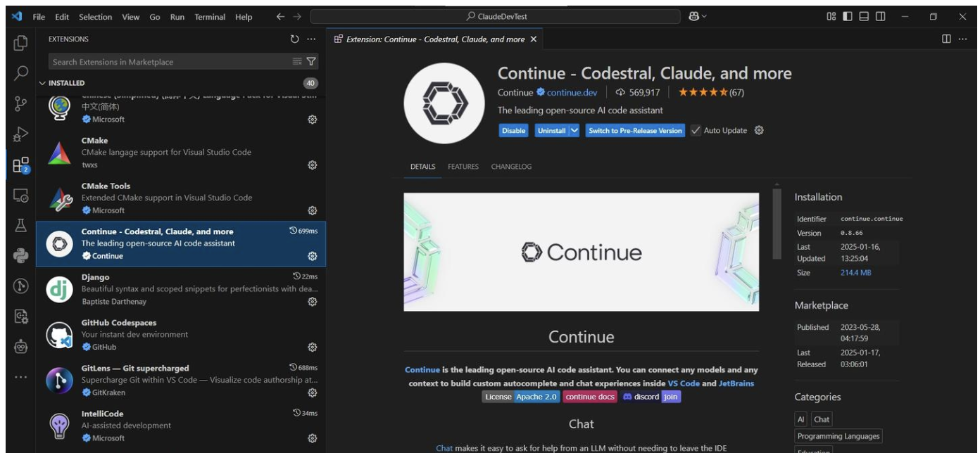Close the Extension: Continue editor tab

(x=534, y=39)
